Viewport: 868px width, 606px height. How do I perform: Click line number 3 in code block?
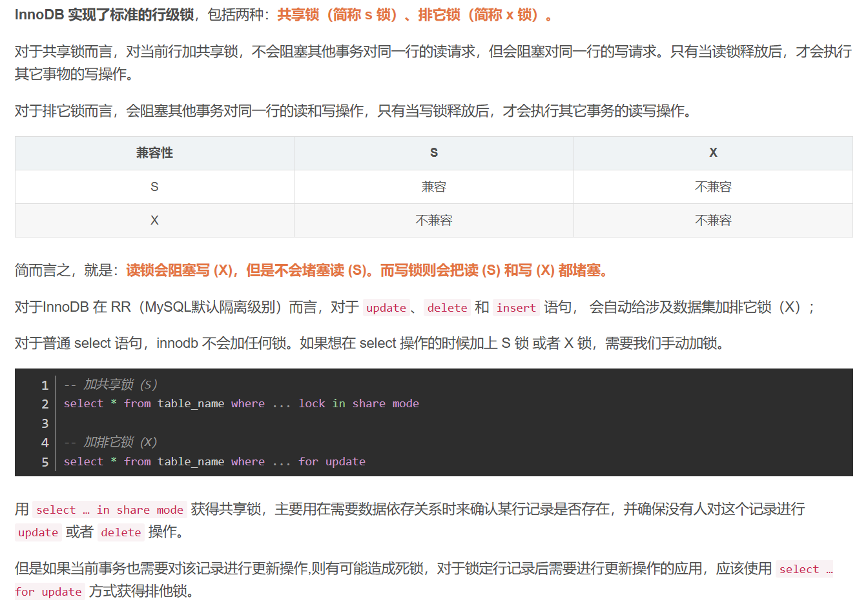coord(45,423)
